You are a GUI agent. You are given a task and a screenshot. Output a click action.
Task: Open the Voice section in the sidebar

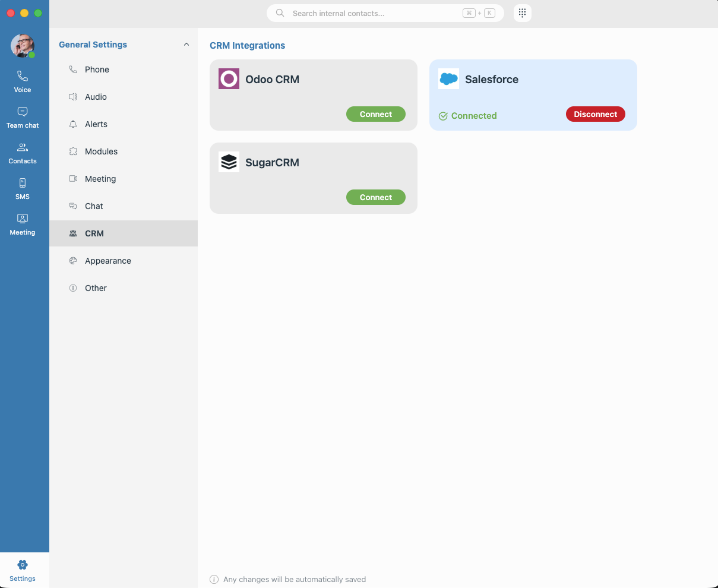(22, 81)
